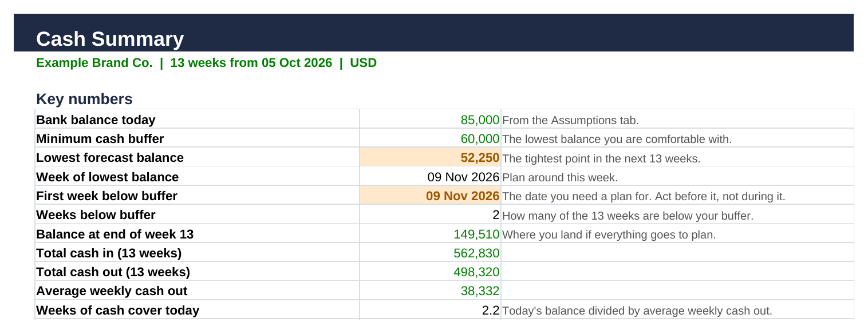Screen dimensions: 868x334
Task: Select the Cash Summary title
Action: [x=110, y=39]
